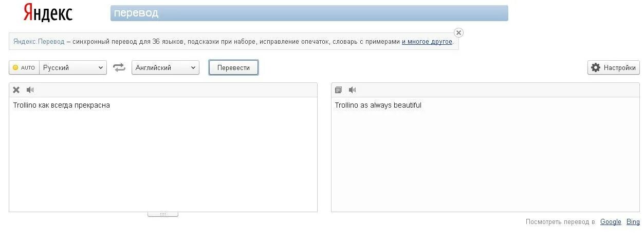Viewport: 644px width, 241px height.
Task: View translation in Bing link
Action: point(633,221)
